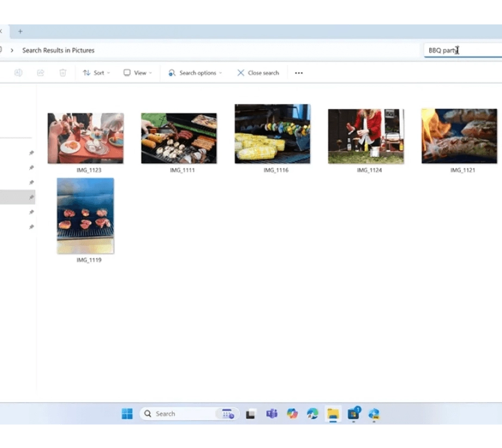Viewport: 502px width, 448px height.
Task: Click the search highlights icon in taskbar search
Action: point(228,414)
